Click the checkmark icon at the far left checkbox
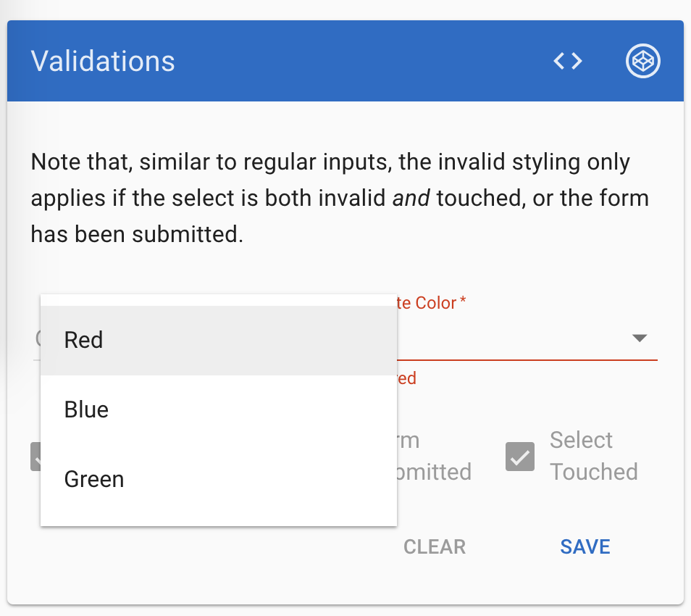The height and width of the screenshot is (616, 691). [36, 456]
